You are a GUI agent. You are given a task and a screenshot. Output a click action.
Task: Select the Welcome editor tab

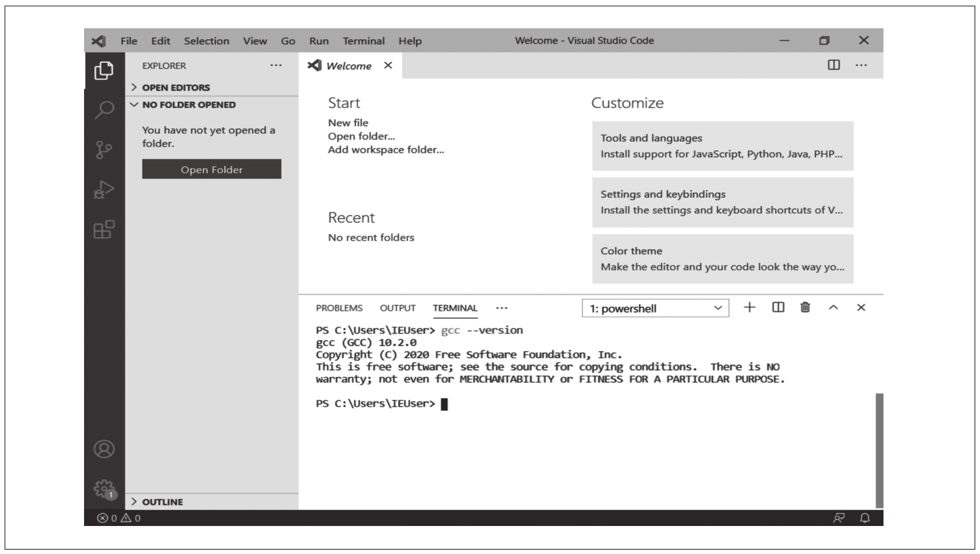click(x=350, y=65)
